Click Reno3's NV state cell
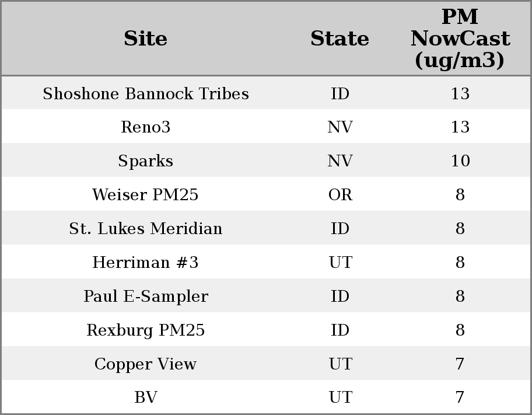Viewport: 532px width, 415px height. pos(340,127)
